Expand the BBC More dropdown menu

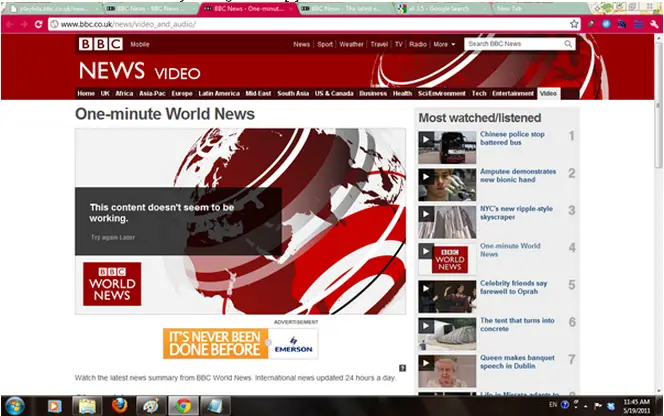click(444, 44)
